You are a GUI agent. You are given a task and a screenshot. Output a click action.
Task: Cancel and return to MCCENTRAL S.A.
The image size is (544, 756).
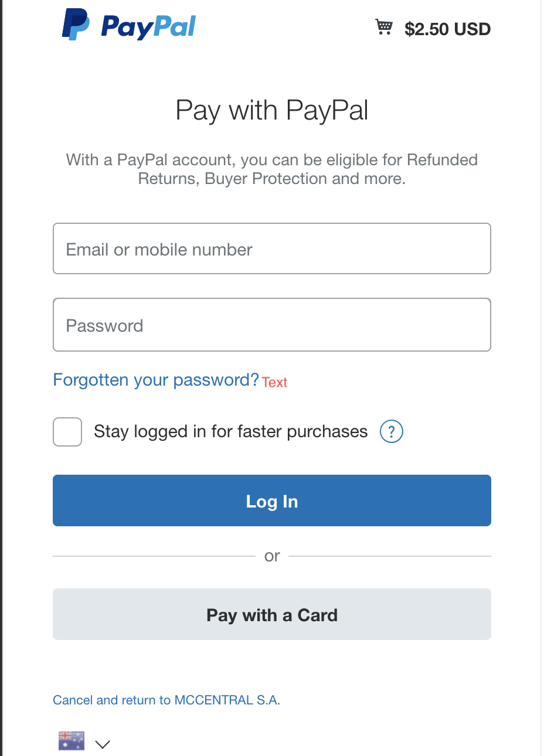(x=166, y=700)
